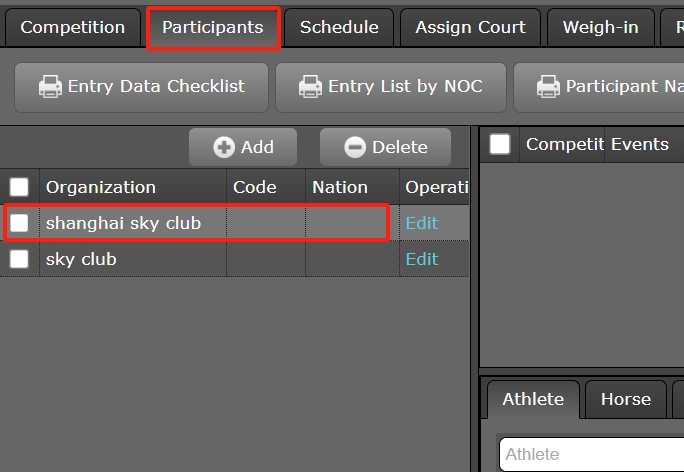684x472 pixels.
Task: Switch to the Schedule tab
Action: (339, 28)
